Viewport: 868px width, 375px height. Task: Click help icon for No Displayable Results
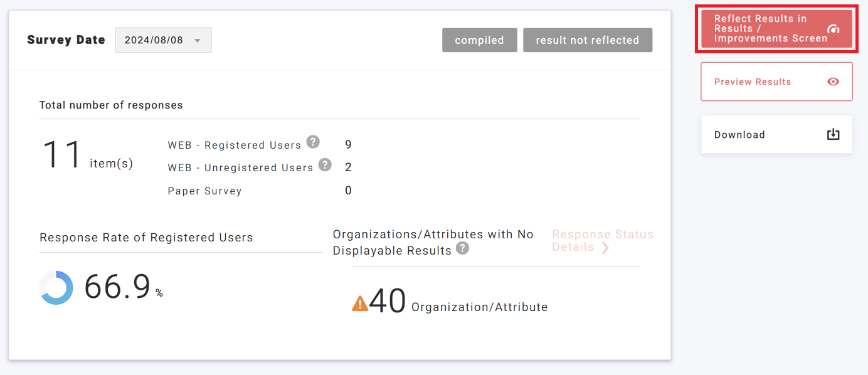pyautogui.click(x=462, y=248)
